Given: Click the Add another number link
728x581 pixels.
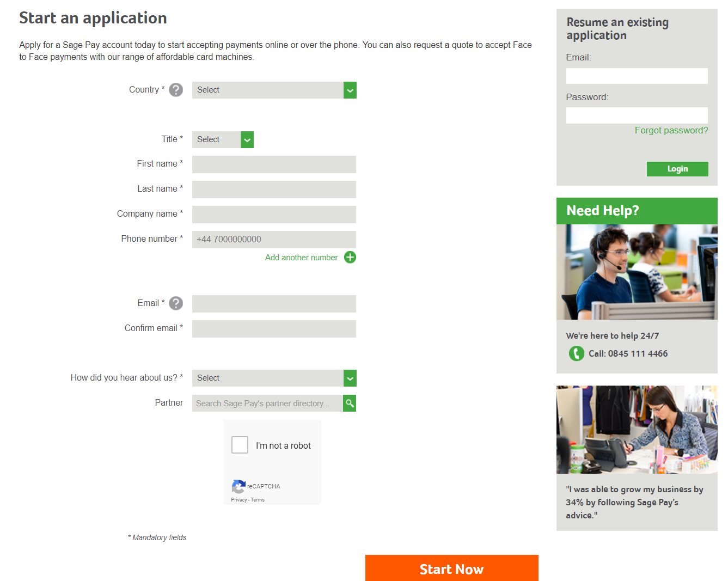Looking at the screenshot, I should pos(301,258).
